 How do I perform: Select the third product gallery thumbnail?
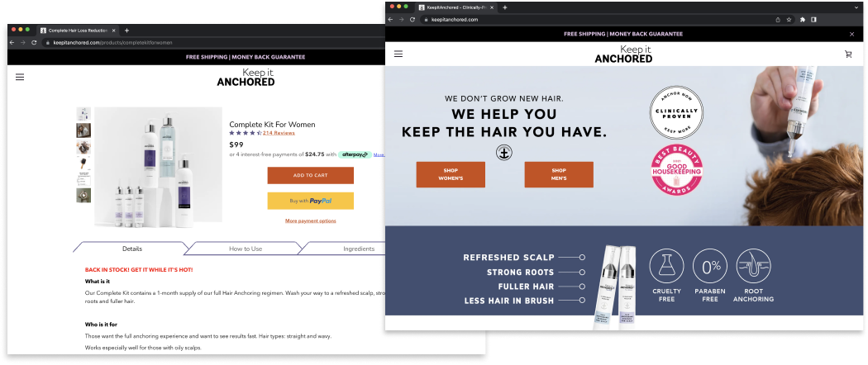click(83, 146)
